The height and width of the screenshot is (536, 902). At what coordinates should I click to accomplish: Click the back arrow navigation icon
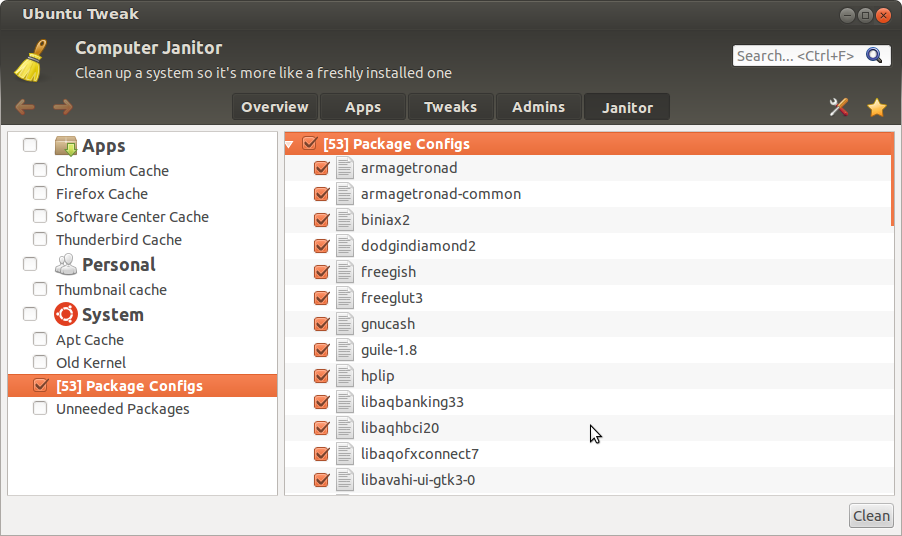point(25,107)
